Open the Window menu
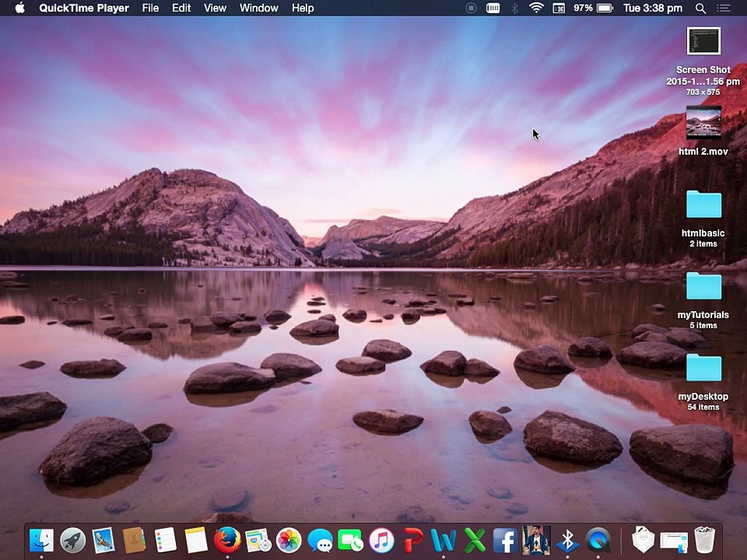The height and width of the screenshot is (560, 747). 258,8
